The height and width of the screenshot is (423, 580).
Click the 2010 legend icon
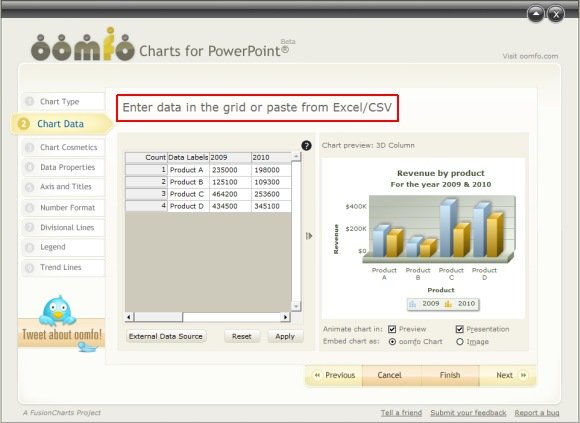(x=448, y=304)
